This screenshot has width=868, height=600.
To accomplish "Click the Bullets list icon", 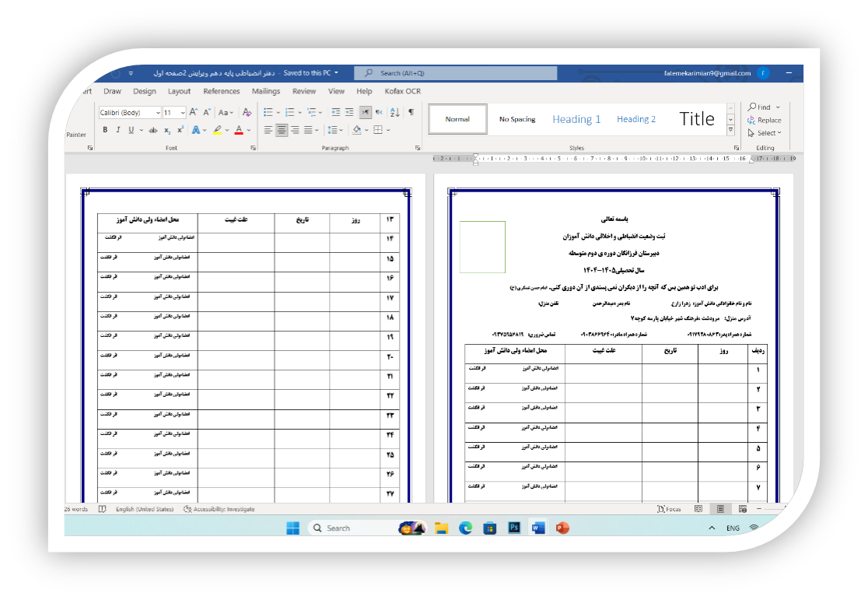I will click(x=268, y=112).
